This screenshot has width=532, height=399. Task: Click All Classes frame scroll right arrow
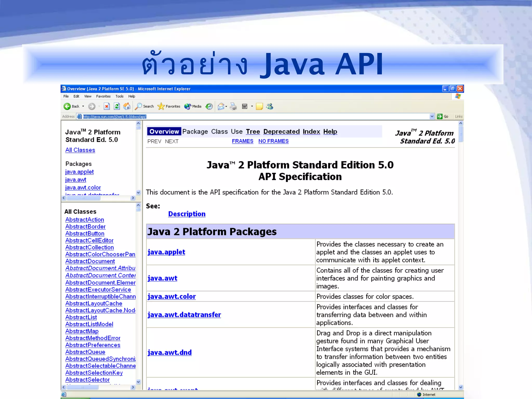(133, 387)
